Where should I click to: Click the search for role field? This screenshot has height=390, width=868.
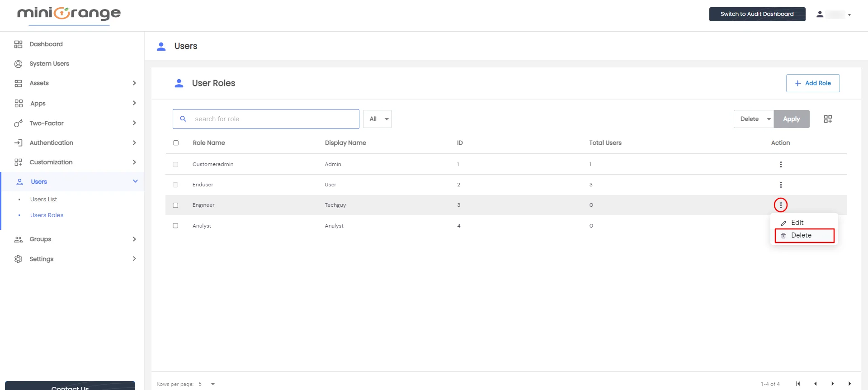(x=266, y=119)
